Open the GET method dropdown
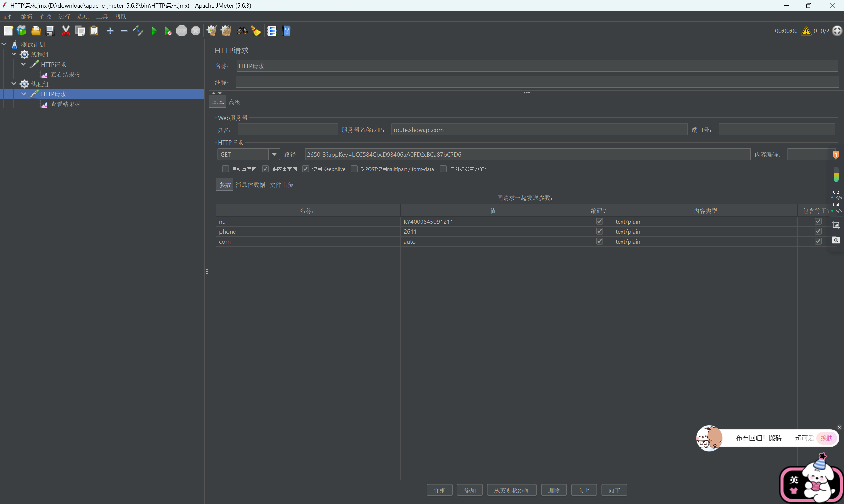Viewport: 844px width, 504px height. click(274, 154)
